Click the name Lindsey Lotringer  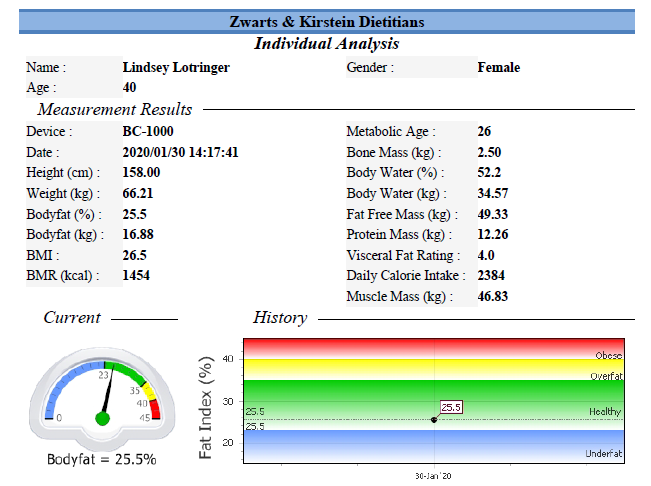click(x=176, y=67)
